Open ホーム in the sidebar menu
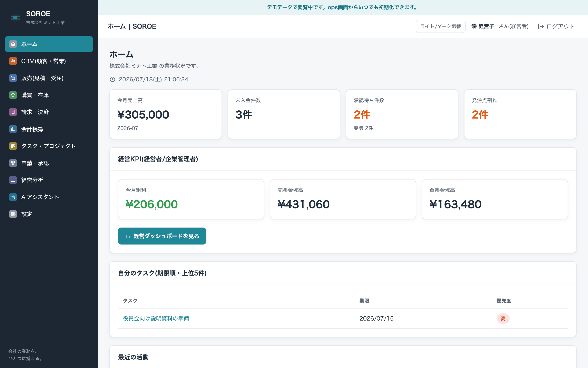Viewport: 588px width, 368px height. (x=49, y=44)
